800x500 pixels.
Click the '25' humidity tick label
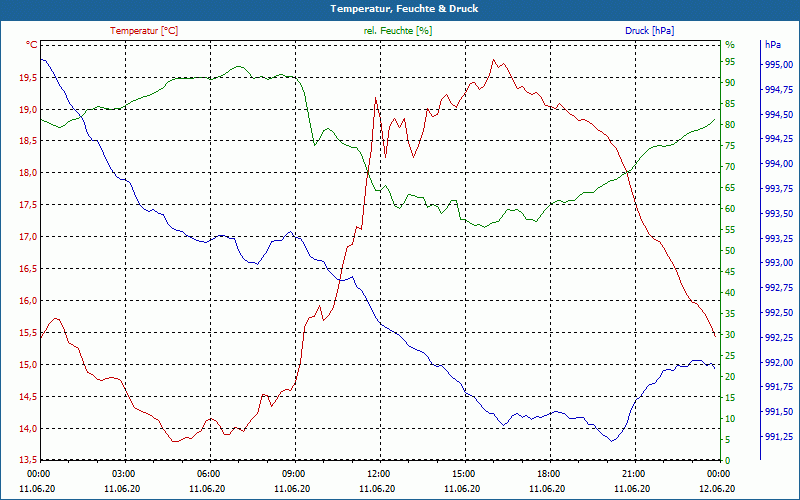(730, 356)
